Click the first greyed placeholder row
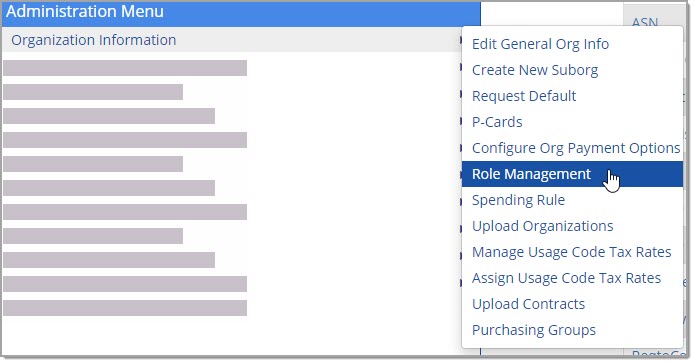 tap(125, 68)
